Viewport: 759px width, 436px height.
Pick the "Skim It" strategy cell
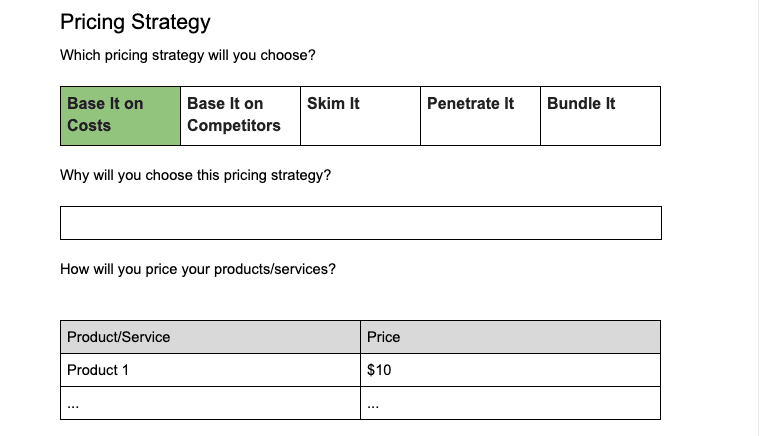tap(360, 115)
